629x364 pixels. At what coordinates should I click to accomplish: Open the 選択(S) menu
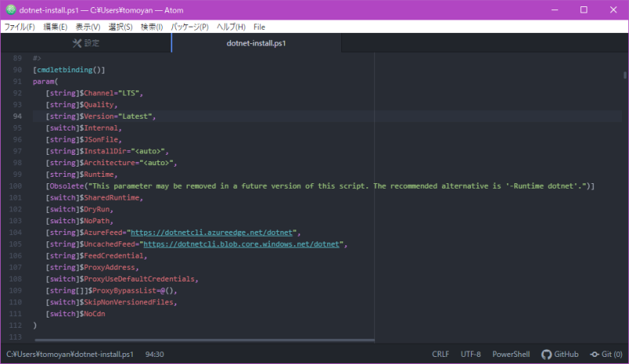[120, 27]
